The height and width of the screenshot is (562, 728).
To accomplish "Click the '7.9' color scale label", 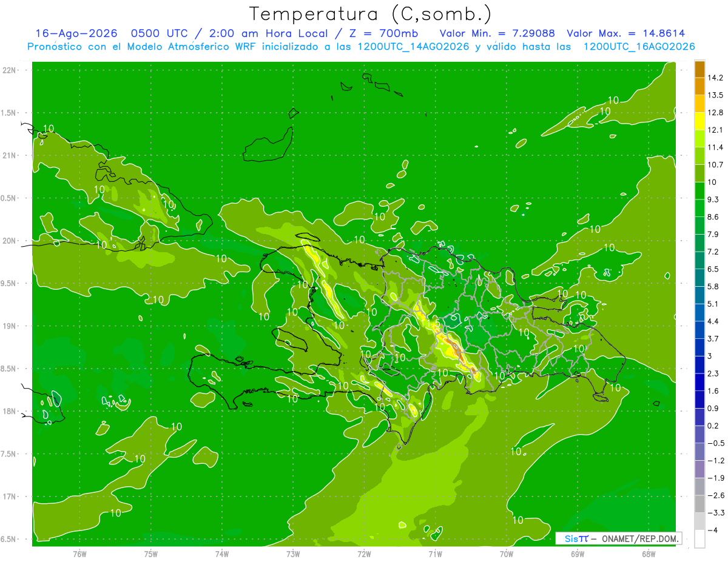I will click(714, 234).
